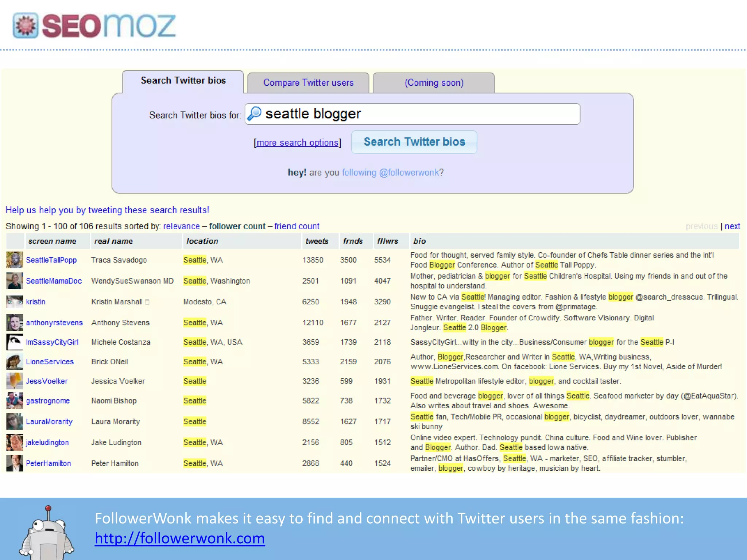
Task: Click real name WendySueSwanson MD
Action: click(132, 281)
